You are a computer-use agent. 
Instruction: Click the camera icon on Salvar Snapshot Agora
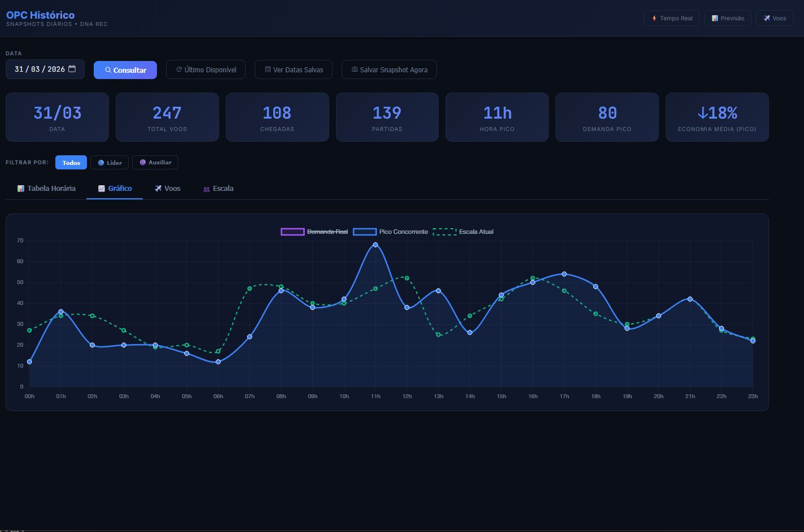coord(355,69)
